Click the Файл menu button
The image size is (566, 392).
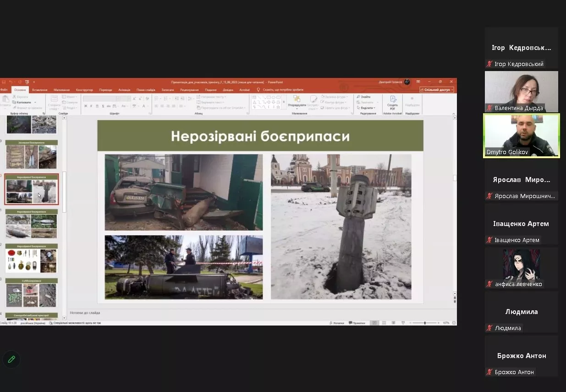4,90
